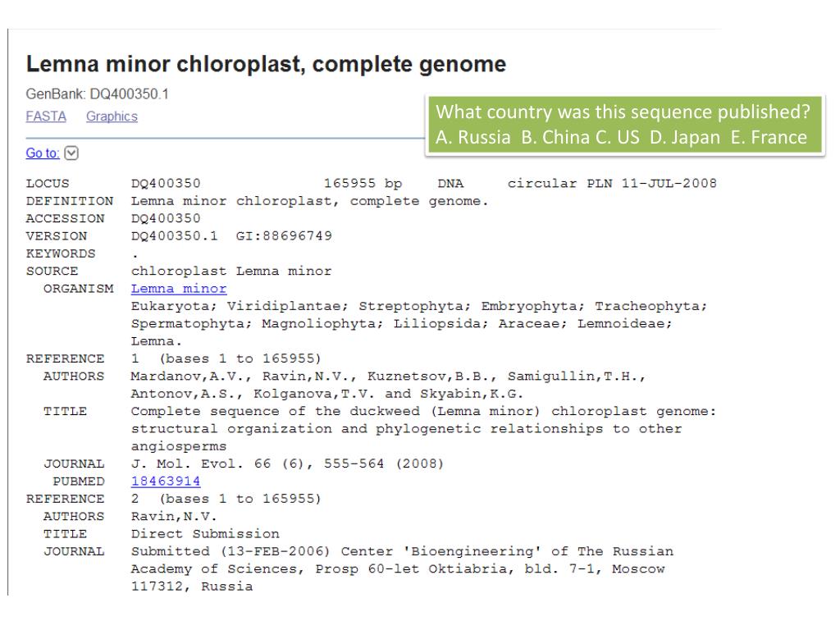Click the green country question callout box
Image resolution: width=840 pixels, height=630 pixels.
(x=624, y=125)
